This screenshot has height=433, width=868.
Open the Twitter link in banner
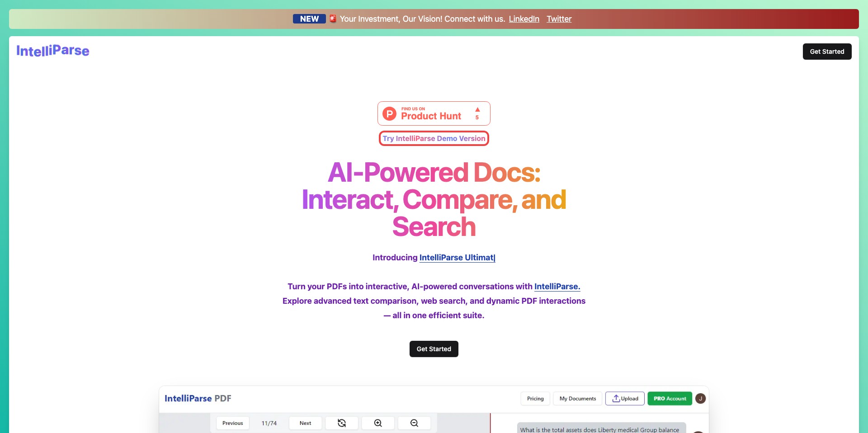559,19
